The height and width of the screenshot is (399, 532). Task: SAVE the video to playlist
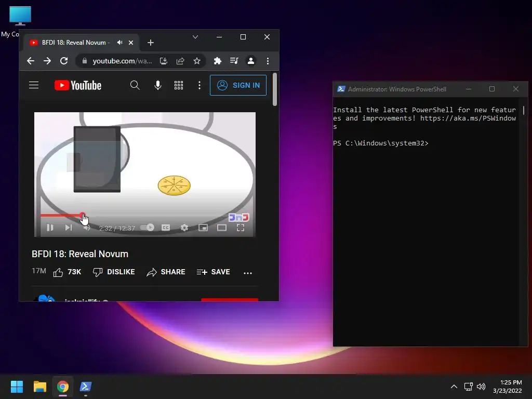pos(214,272)
